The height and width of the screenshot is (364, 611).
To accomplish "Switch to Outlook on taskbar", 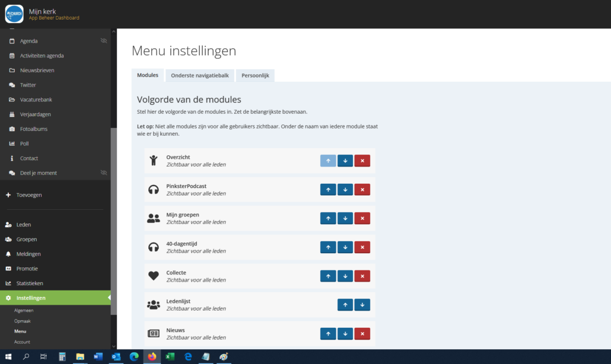I will [116, 357].
